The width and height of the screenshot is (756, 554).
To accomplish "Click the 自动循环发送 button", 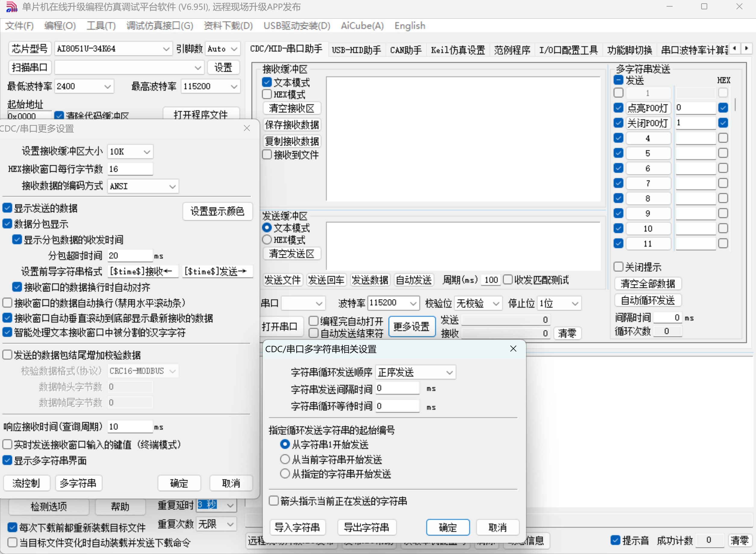I will click(648, 300).
